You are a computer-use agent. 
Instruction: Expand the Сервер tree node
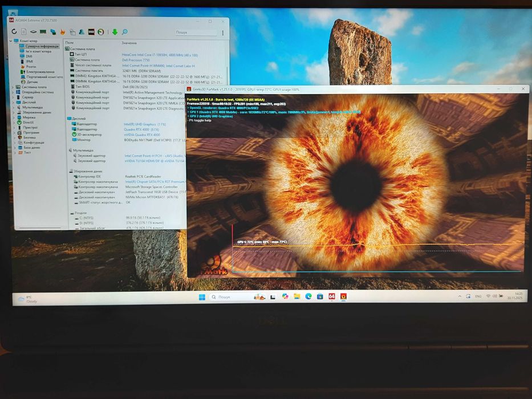13,97
